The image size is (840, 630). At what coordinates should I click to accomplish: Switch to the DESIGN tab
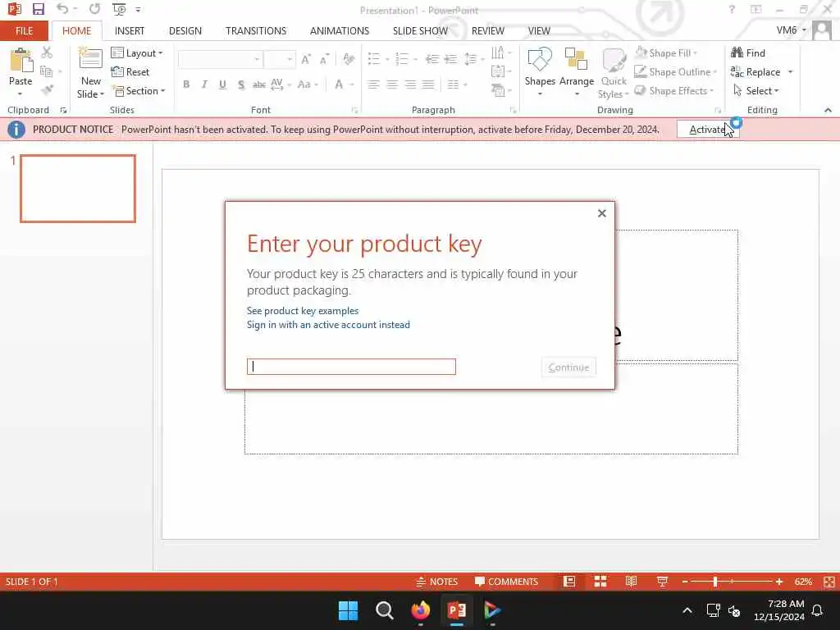tap(185, 30)
